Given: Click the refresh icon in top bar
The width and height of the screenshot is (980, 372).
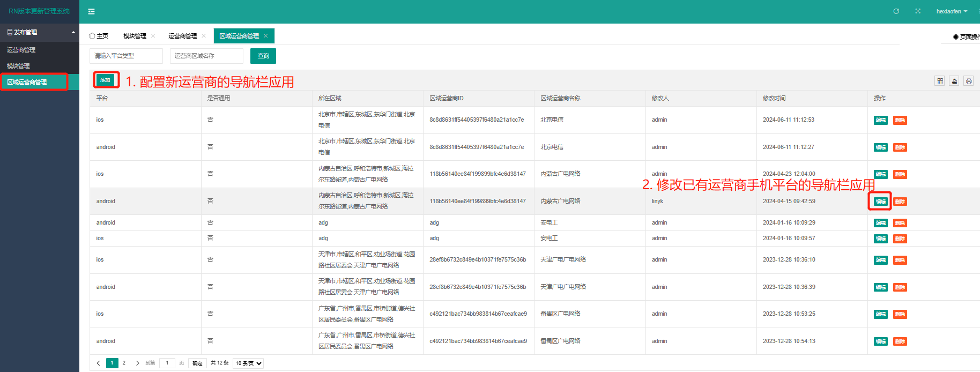Looking at the screenshot, I should (x=896, y=11).
